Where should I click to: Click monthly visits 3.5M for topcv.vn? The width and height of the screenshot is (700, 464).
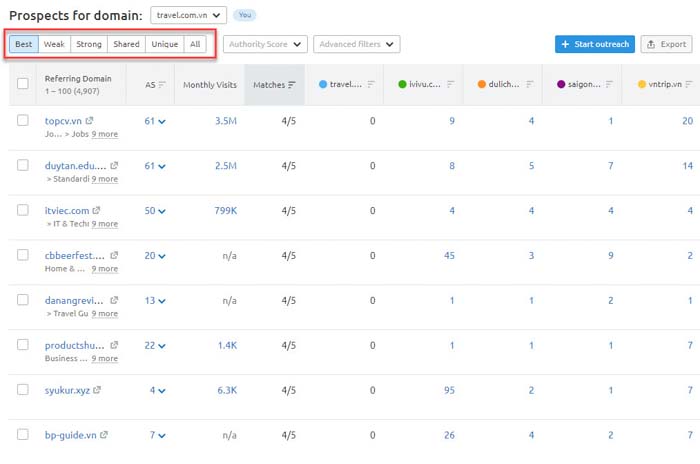(226, 121)
